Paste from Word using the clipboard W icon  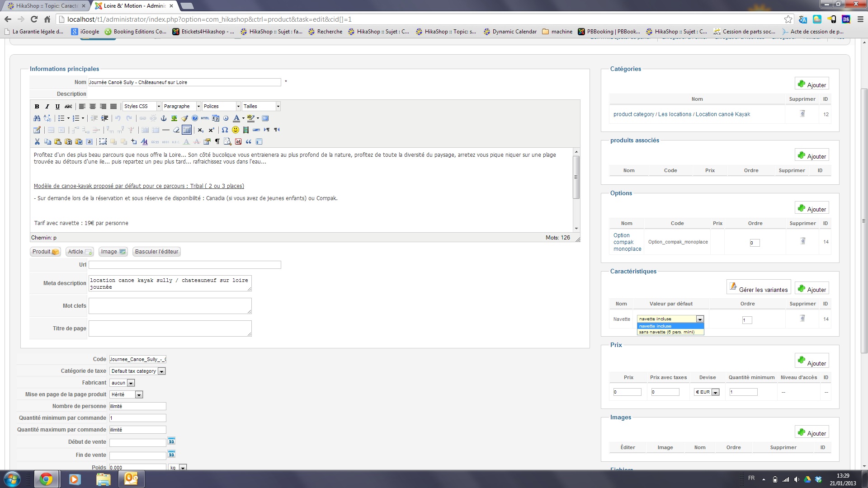[79, 142]
